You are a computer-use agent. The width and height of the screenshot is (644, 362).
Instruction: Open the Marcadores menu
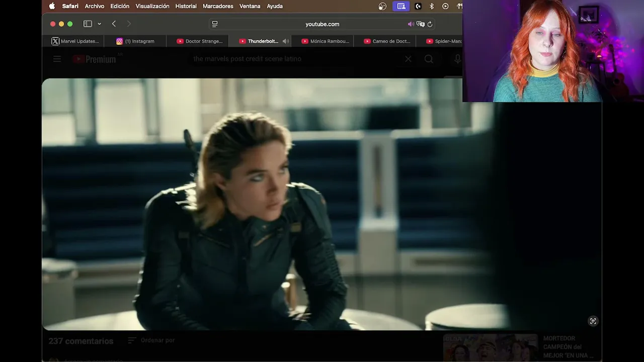pyautogui.click(x=218, y=6)
